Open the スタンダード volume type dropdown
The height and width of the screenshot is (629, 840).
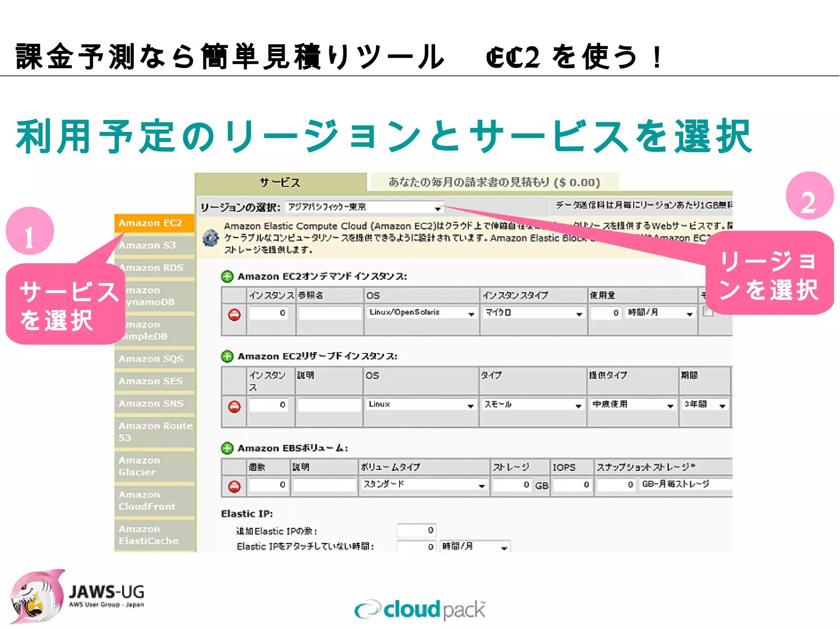coord(424,484)
